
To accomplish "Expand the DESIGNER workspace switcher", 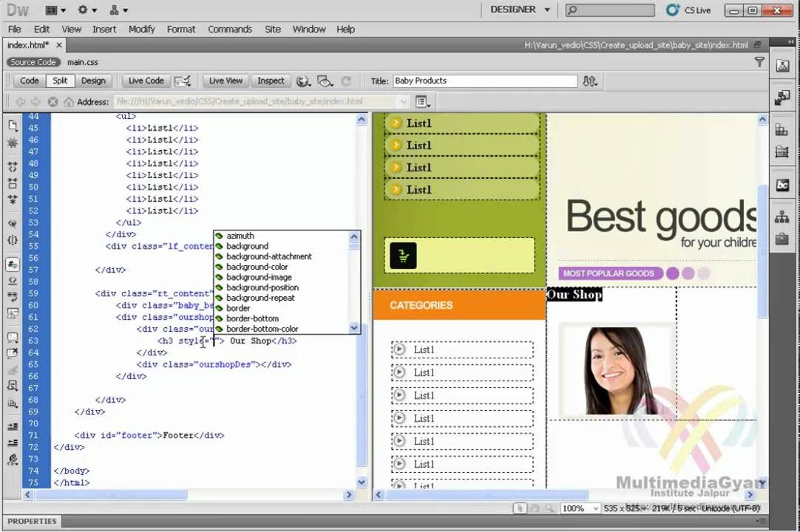I will [520, 10].
